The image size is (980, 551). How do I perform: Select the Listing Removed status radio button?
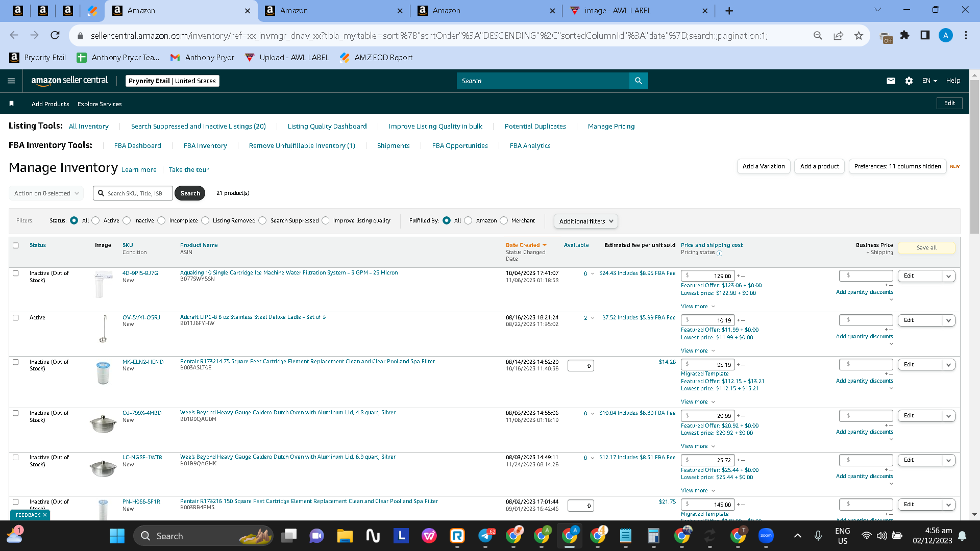tap(205, 220)
